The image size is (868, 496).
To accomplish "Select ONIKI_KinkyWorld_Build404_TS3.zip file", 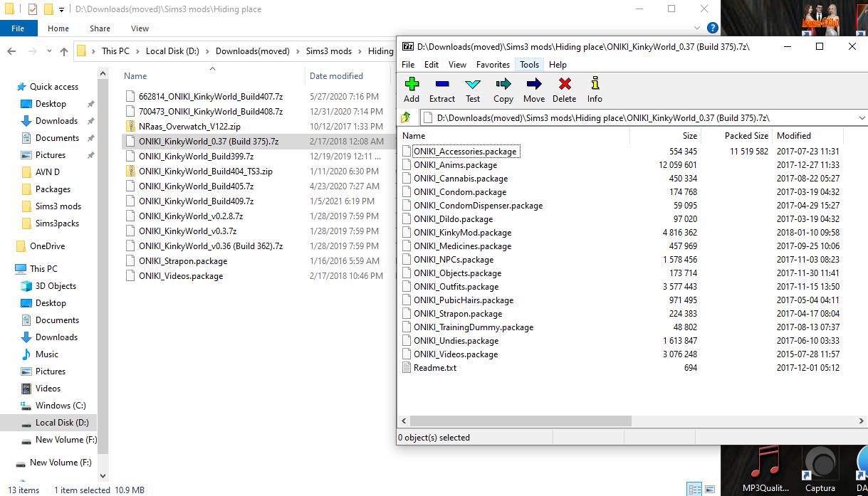I will [x=206, y=172].
